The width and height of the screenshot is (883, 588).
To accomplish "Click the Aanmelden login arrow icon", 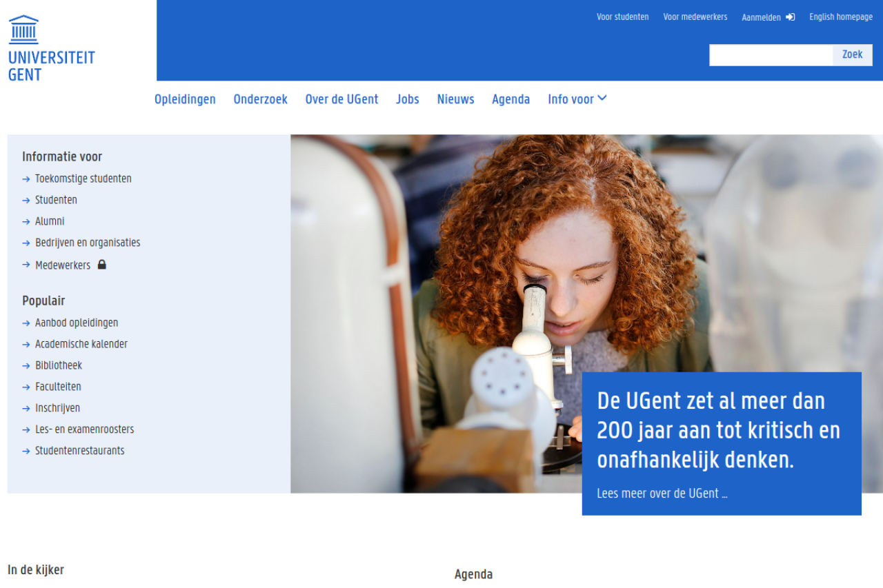I will coord(790,17).
